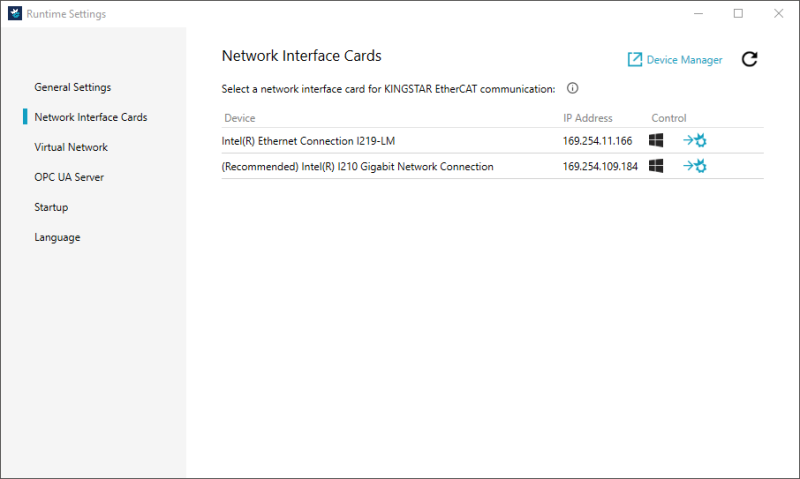800x479 pixels.
Task: Select the recommended Intel I210 Gigabit row
Action: point(357,166)
